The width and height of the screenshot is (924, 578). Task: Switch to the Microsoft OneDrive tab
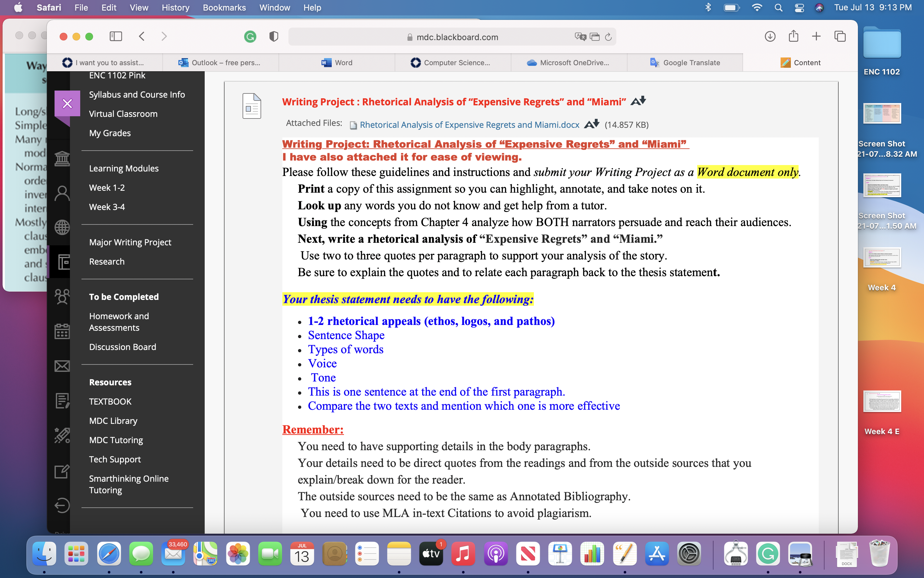pos(569,62)
